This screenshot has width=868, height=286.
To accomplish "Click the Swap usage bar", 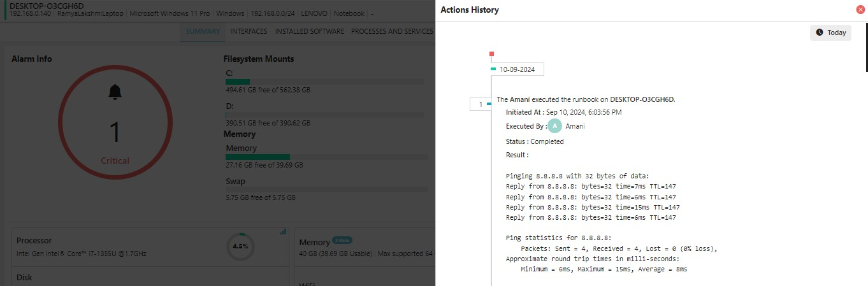I will (x=326, y=189).
